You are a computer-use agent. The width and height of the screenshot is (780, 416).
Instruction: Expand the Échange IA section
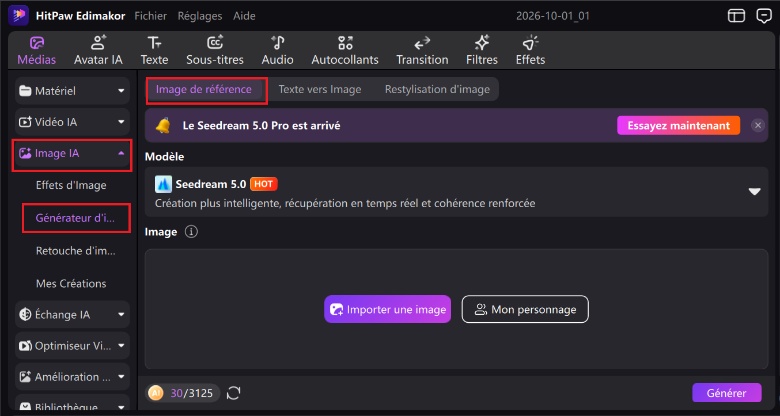pyautogui.click(x=72, y=314)
